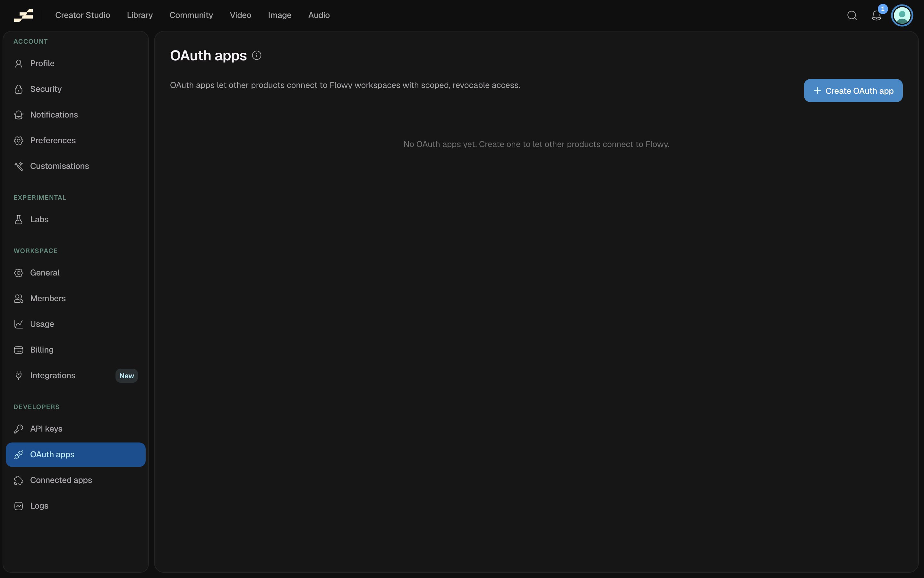Click the OAuth apps page title
The image size is (924, 578).
pos(208,56)
